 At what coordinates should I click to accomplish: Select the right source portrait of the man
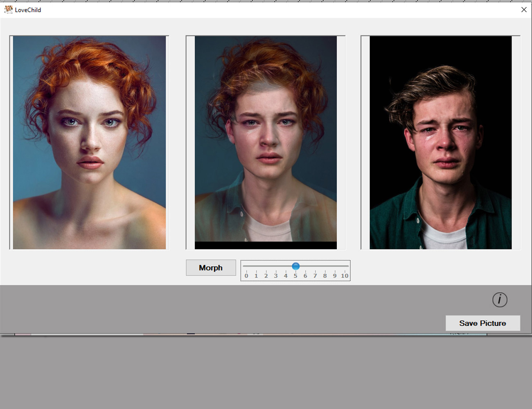tap(440, 142)
